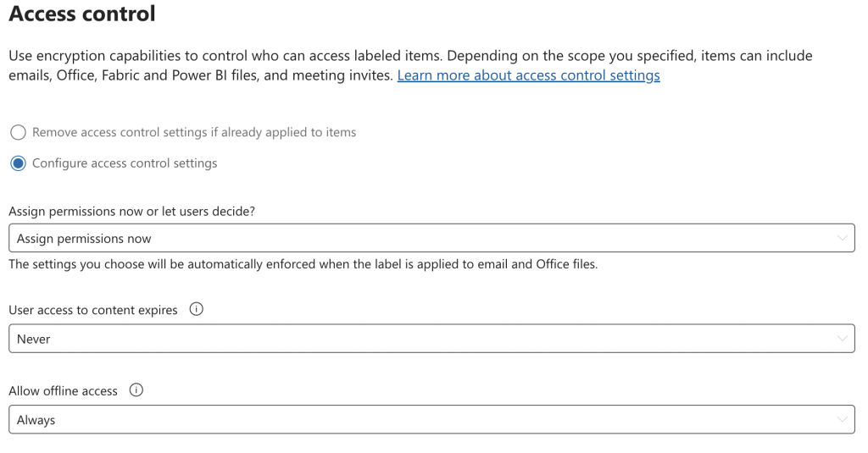The height and width of the screenshot is (453, 868).
Task: Click helper text about automatically enforced settings
Action: [303, 264]
